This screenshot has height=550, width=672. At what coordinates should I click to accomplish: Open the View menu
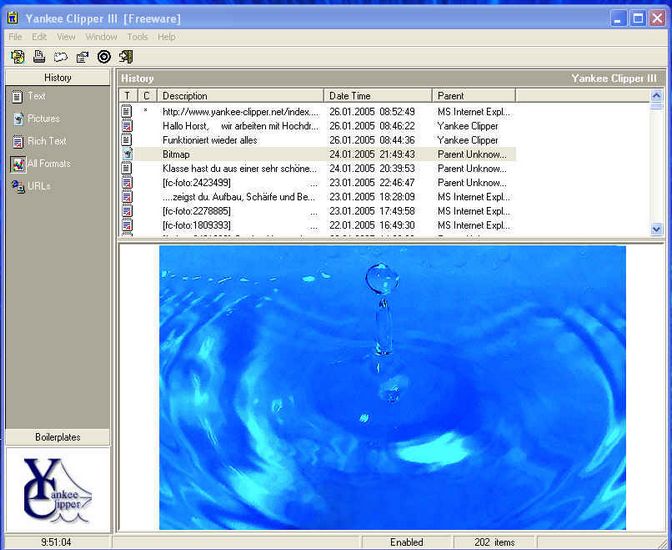tap(66, 37)
